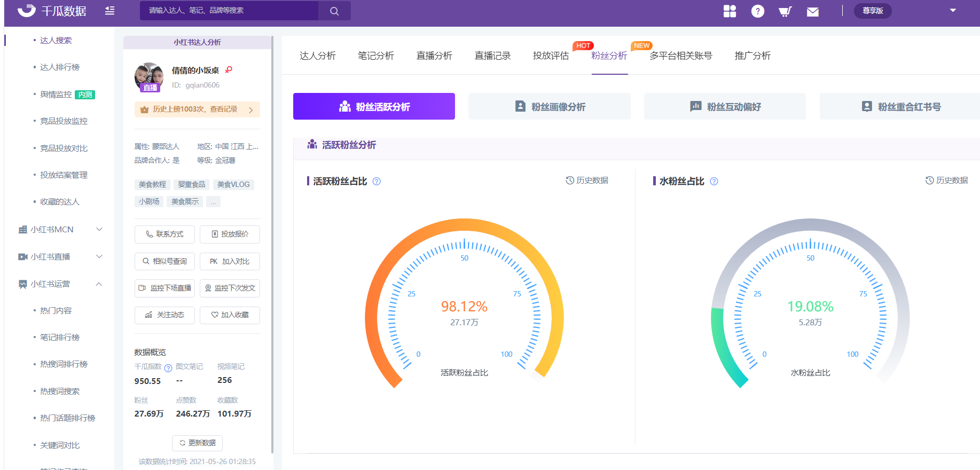Viewport: 980px width, 470px height.
Task: Open 热门内容 in sidebar
Action: click(56, 311)
